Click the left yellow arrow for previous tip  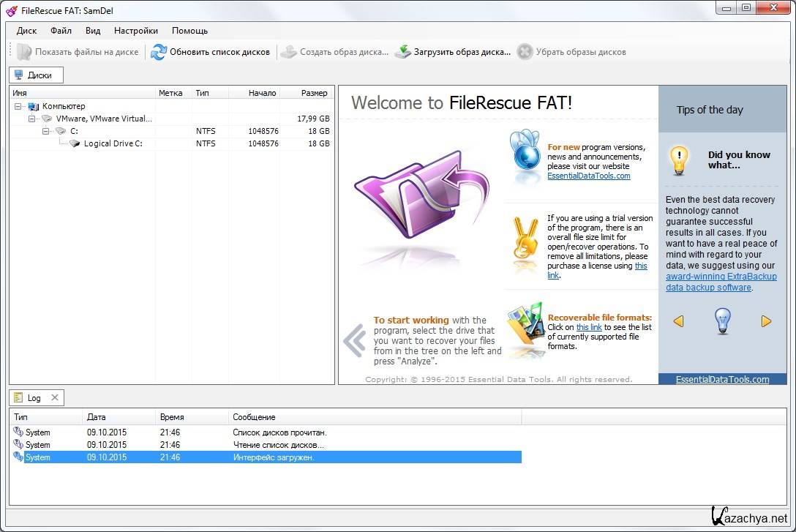point(678,321)
